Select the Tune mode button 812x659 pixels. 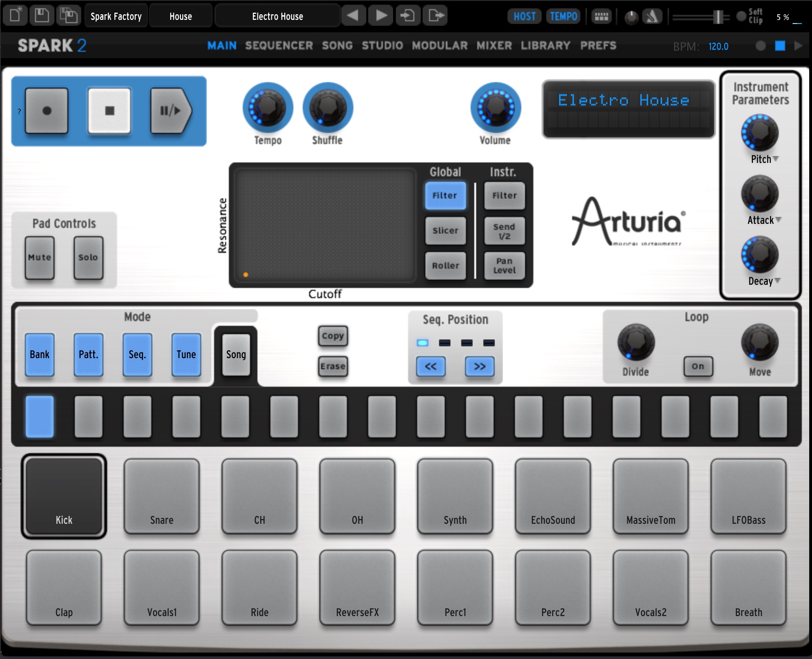(186, 354)
